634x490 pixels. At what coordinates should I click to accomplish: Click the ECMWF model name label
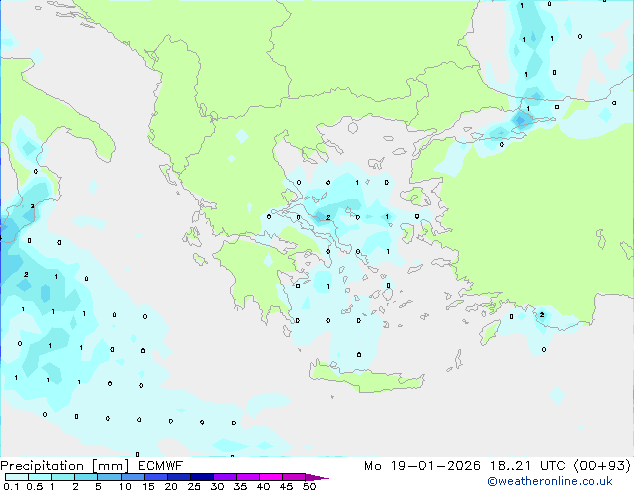coord(161,466)
